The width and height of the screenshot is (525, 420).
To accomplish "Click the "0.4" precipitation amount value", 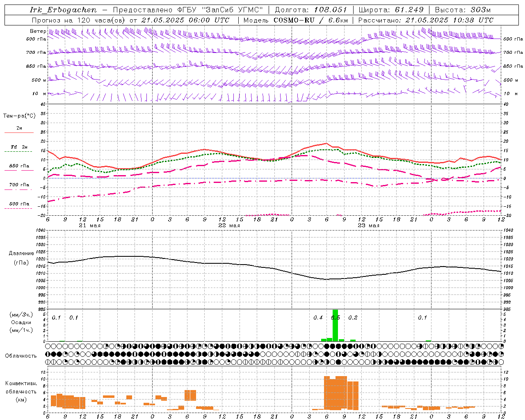I will [x=318, y=318].
